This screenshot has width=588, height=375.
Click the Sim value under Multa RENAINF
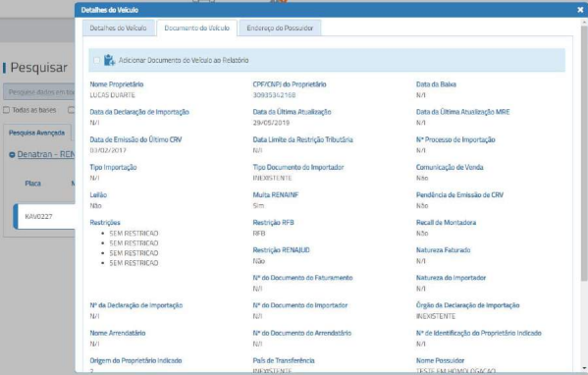pyautogui.click(x=258, y=206)
